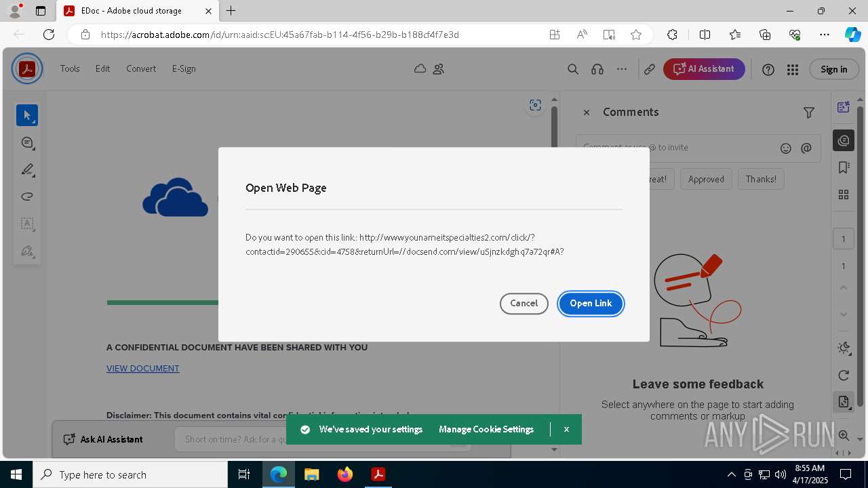Click the shared people icon
This screenshot has width=868, height=488.
coord(438,68)
